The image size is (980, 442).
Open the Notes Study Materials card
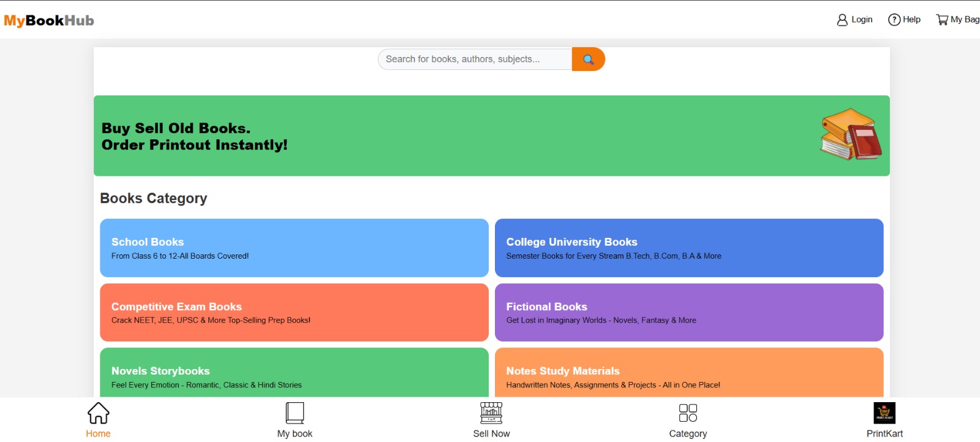click(689, 372)
